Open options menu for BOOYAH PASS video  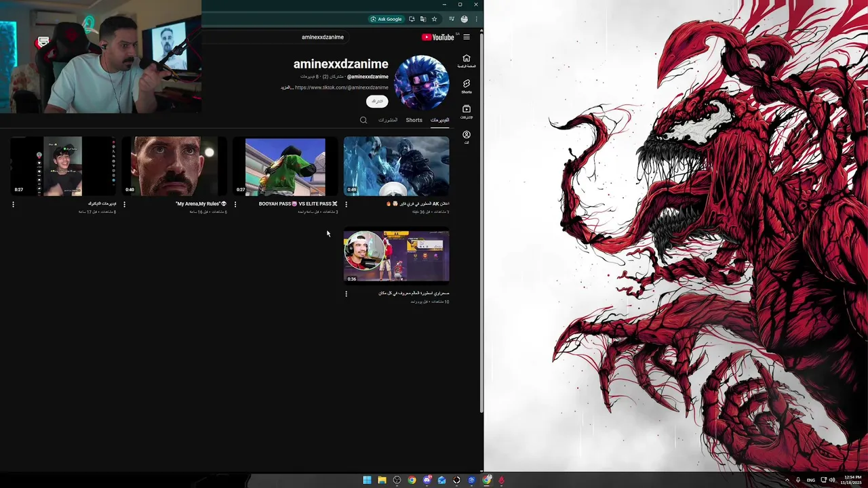click(235, 204)
